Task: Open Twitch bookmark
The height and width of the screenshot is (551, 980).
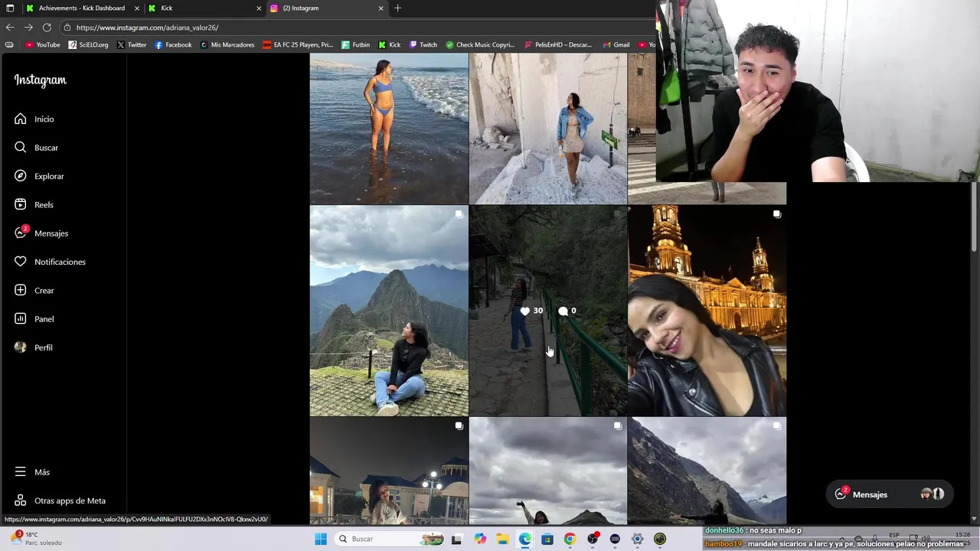Action: click(423, 45)
